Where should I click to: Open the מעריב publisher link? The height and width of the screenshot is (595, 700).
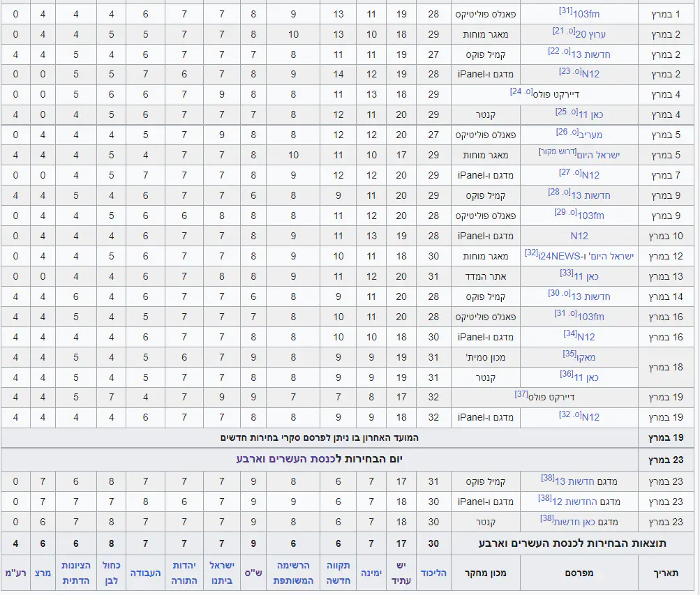tap(589, 135)
